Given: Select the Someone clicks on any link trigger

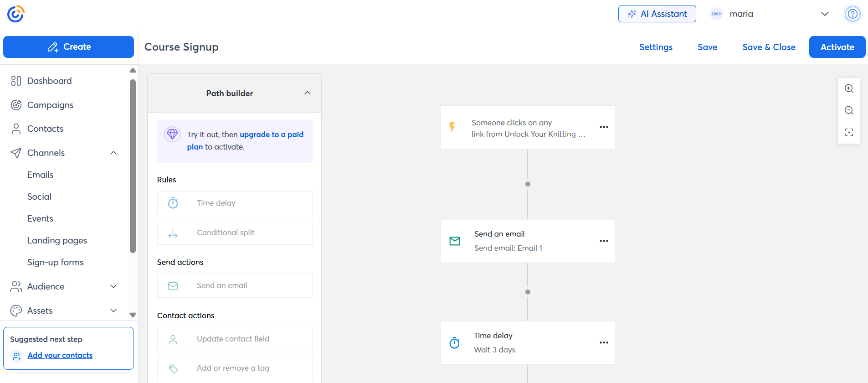Looking at the screenshot, I should point(528,127).
